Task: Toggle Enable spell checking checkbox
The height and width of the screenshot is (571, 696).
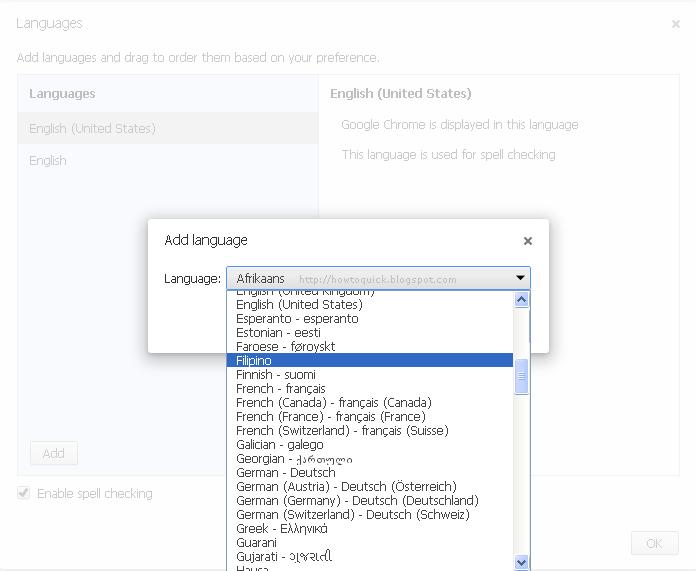Action: tap(24, 493)
